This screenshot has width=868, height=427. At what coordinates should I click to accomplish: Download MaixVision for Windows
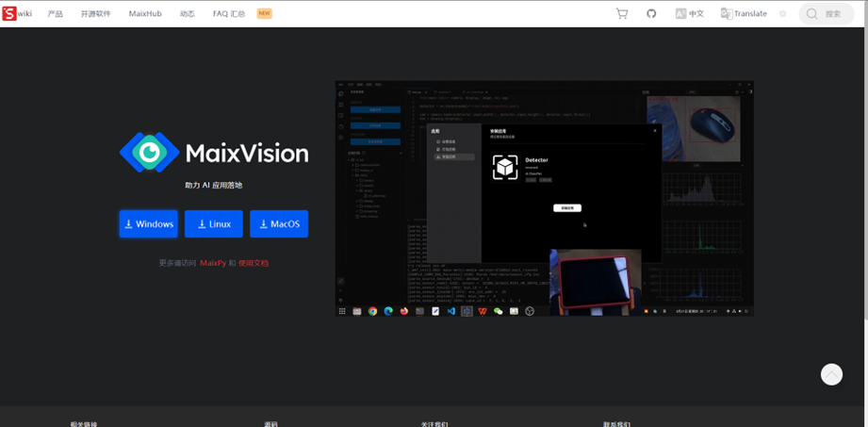pos(148,223)
